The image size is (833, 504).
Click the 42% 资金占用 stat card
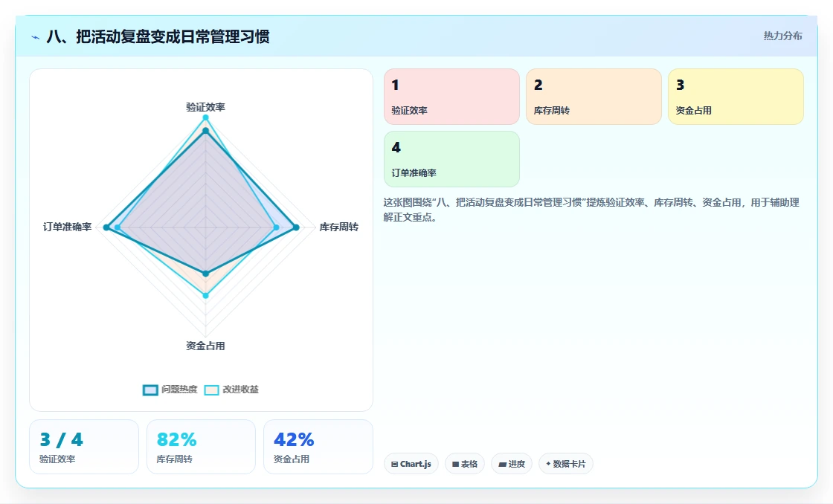coord(318,447)
